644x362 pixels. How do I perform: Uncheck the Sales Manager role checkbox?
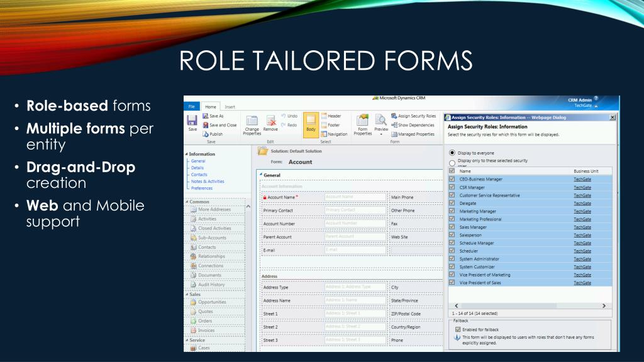coord(452,226)
